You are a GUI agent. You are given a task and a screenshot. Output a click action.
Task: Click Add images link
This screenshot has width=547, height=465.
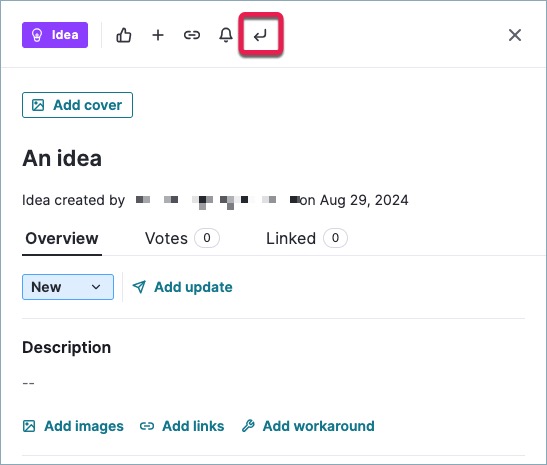(x=73, y=426)
